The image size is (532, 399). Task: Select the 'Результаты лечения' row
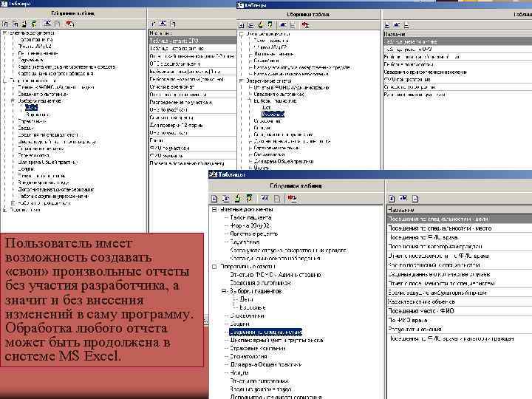tap(460, 329)
